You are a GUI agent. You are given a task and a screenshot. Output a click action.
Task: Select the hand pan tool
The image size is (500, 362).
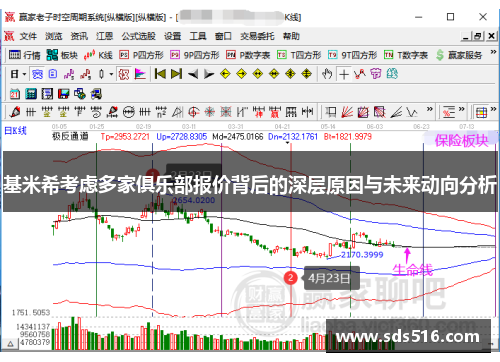(x=327, y=74)
